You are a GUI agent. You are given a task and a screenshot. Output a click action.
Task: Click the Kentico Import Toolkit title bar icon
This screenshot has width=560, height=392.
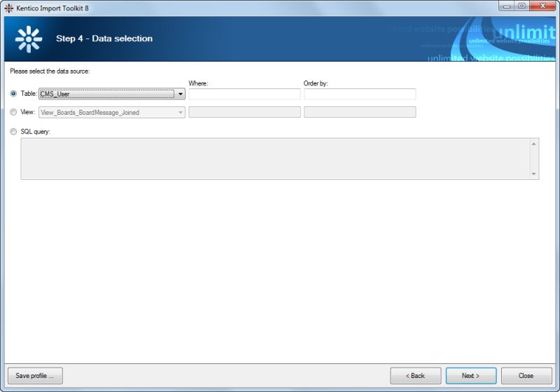tap(9, 8)
